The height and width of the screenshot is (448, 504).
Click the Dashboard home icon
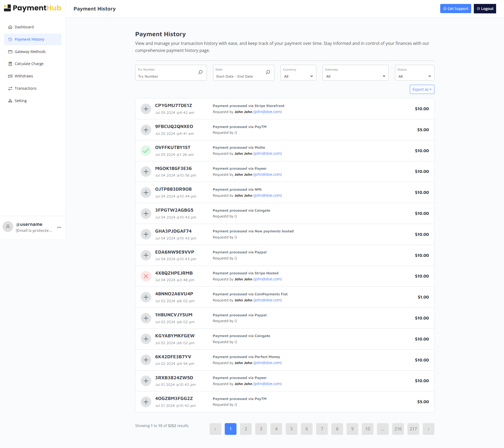10,27
